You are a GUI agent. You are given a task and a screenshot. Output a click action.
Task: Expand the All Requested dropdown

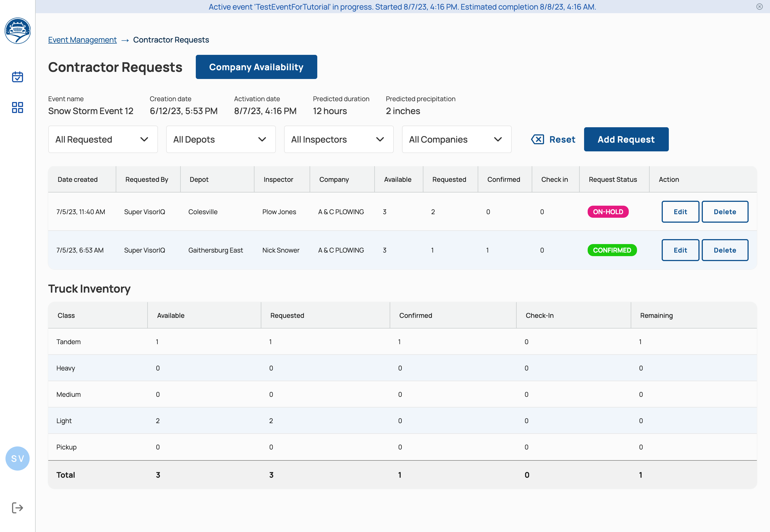pyautogui.click(x=103, y=139)
